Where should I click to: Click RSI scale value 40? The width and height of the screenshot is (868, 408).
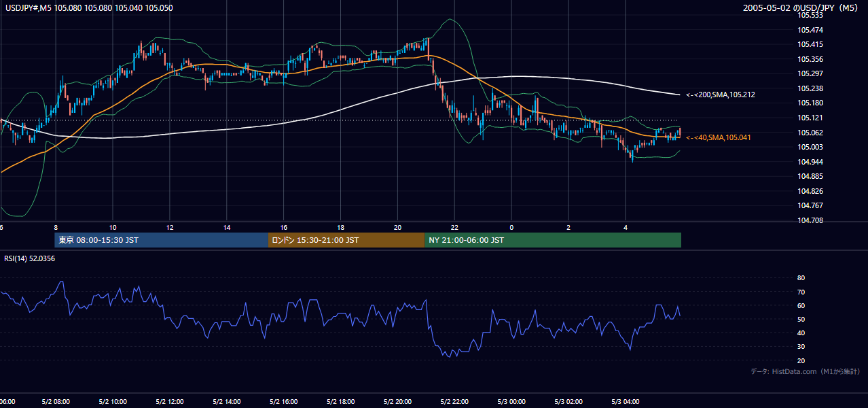pos(801,333)
